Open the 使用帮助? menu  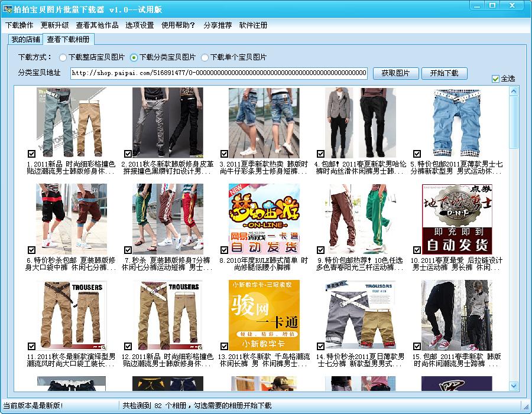pos(178,25)
